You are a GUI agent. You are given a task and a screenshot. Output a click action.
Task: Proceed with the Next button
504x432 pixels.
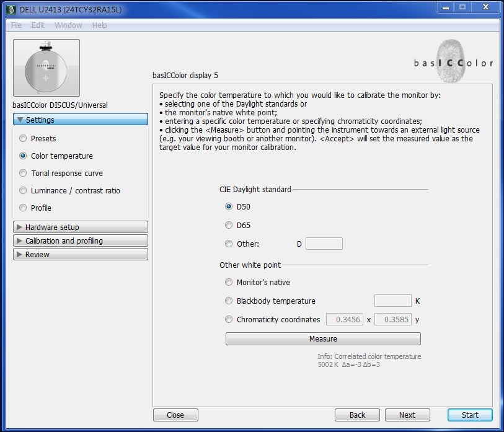click(x=407, y=415)
